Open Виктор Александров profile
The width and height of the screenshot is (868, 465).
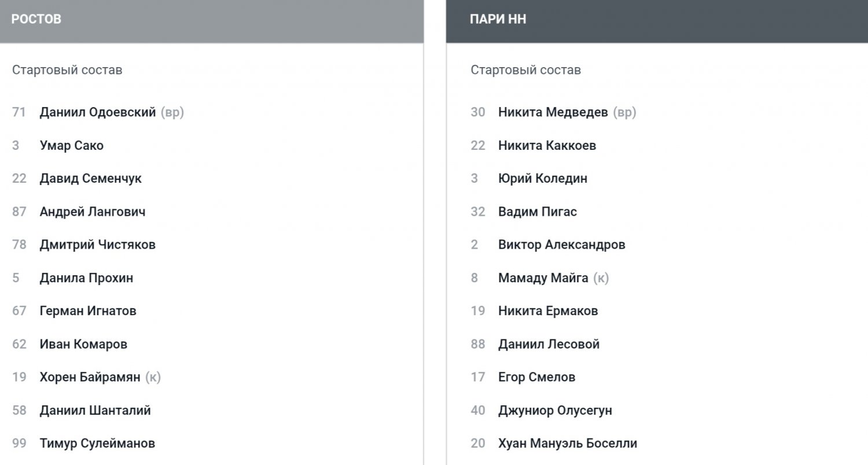pos(561,245)
